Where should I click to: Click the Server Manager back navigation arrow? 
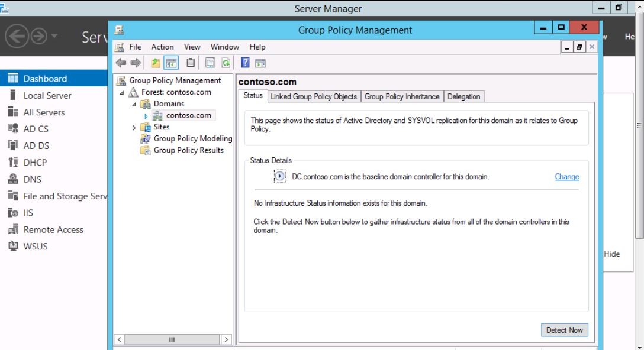point(17,37)
